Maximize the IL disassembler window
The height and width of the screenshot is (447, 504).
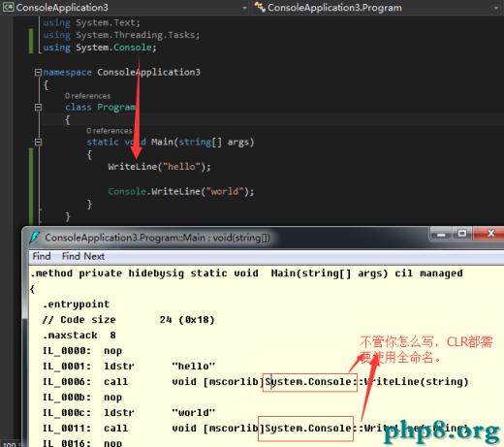click(462, 234)
